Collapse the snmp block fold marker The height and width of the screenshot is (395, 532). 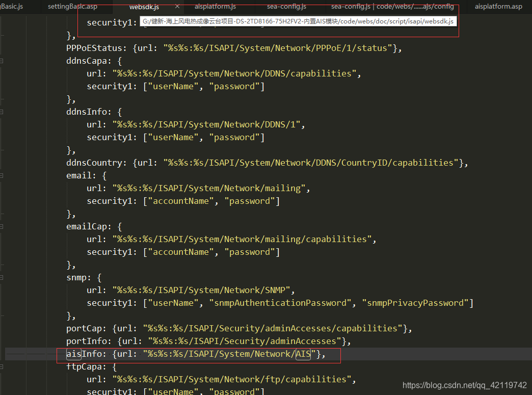tap(2, 278)
